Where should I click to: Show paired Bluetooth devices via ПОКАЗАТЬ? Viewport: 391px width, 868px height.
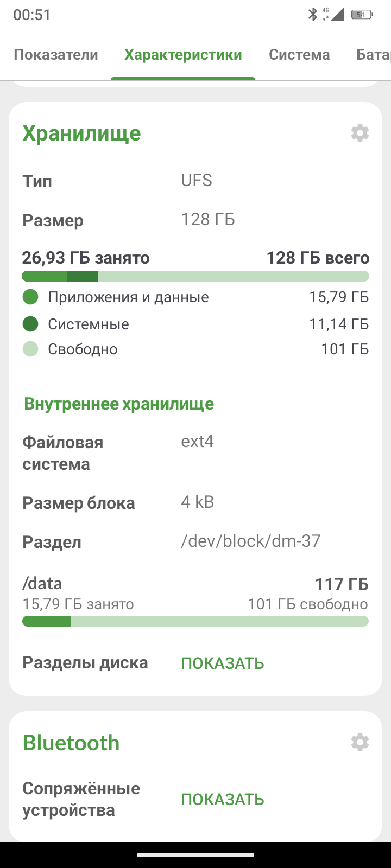click(223, 800)
